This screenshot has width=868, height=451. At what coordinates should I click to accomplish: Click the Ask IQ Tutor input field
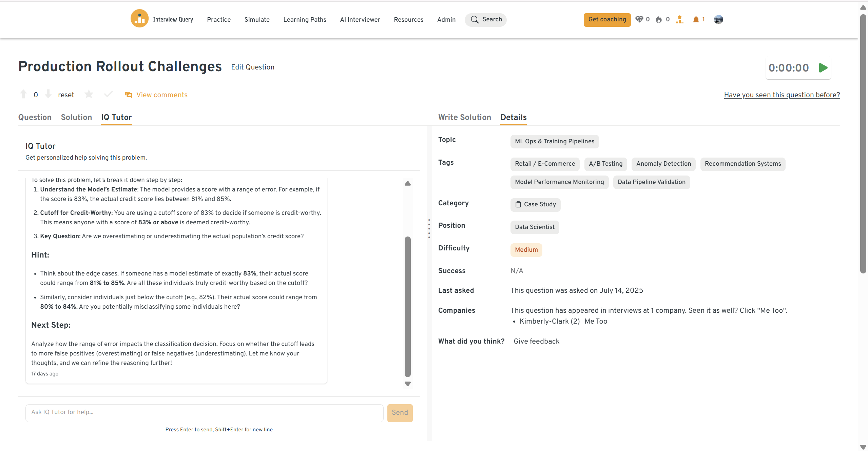(x=204, y=412)
